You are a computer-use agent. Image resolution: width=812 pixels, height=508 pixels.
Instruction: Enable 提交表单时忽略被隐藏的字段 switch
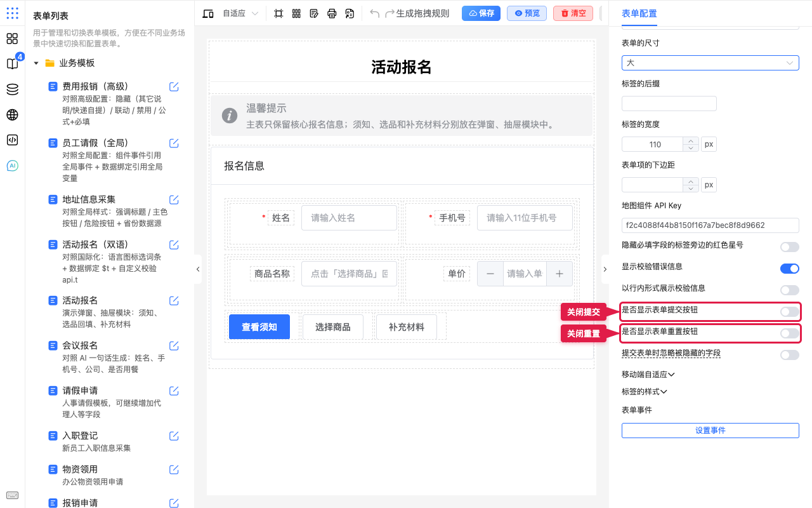click(790, 355)
